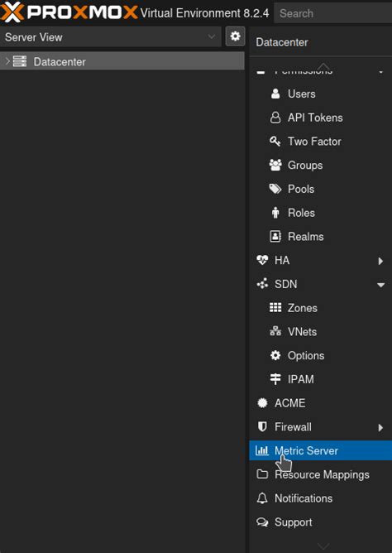392x553 pixels.
Task: Open the Metric Server menu entry
Action: point(321,450)
